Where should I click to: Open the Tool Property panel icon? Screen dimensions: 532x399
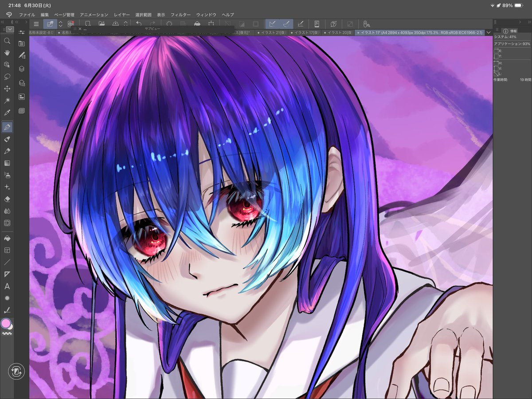(x=21, y=43)
